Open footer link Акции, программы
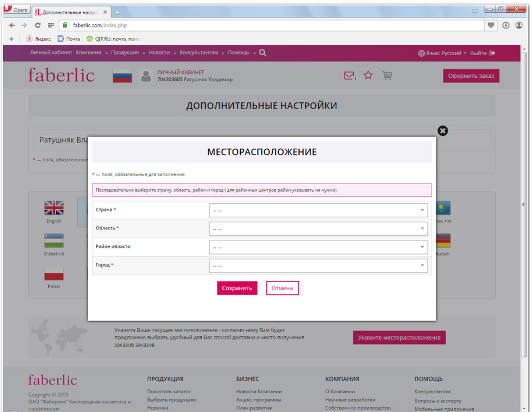Screen dimensions: 532x412 [258, 400]
